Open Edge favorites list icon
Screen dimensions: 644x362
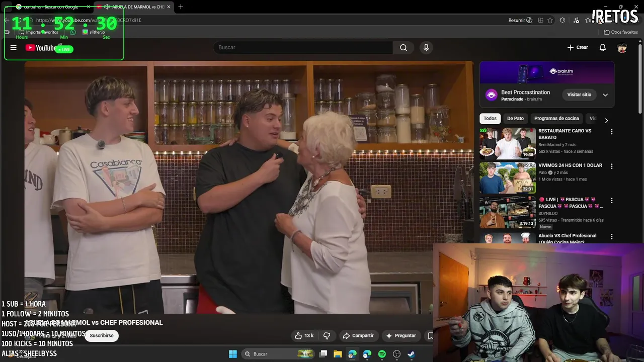588,20
